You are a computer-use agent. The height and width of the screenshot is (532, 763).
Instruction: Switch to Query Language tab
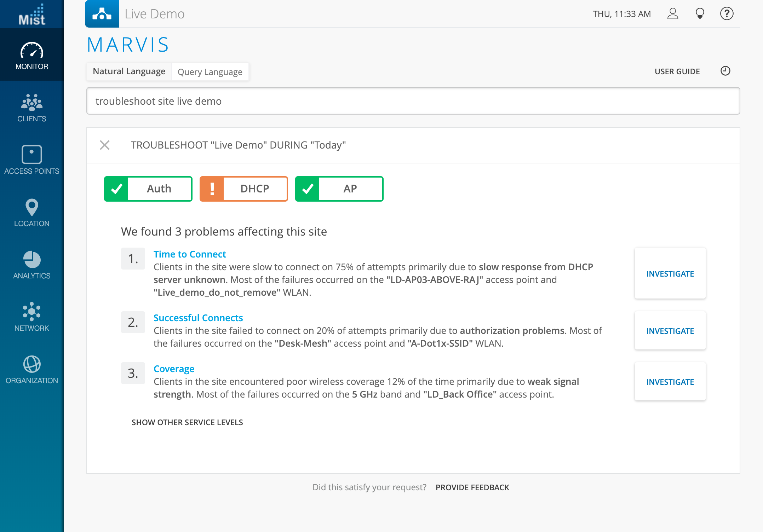coord(210,72)
